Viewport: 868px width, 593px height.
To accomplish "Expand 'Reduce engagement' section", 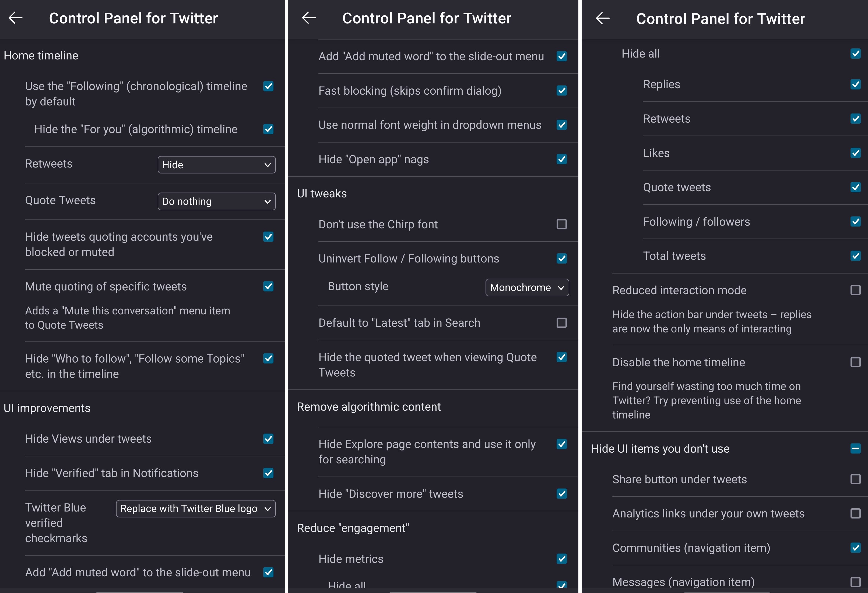I will point(354,527).
